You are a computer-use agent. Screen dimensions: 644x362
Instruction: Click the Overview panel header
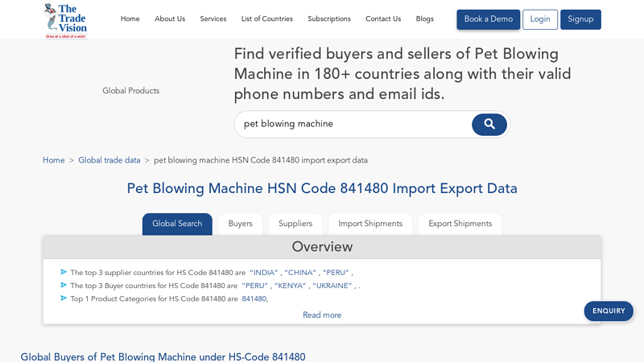click(322, 247)
